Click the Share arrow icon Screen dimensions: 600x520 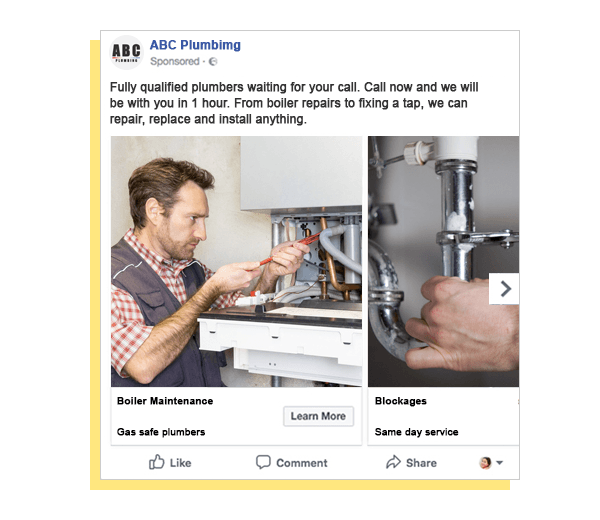click(x=393, y=462)
